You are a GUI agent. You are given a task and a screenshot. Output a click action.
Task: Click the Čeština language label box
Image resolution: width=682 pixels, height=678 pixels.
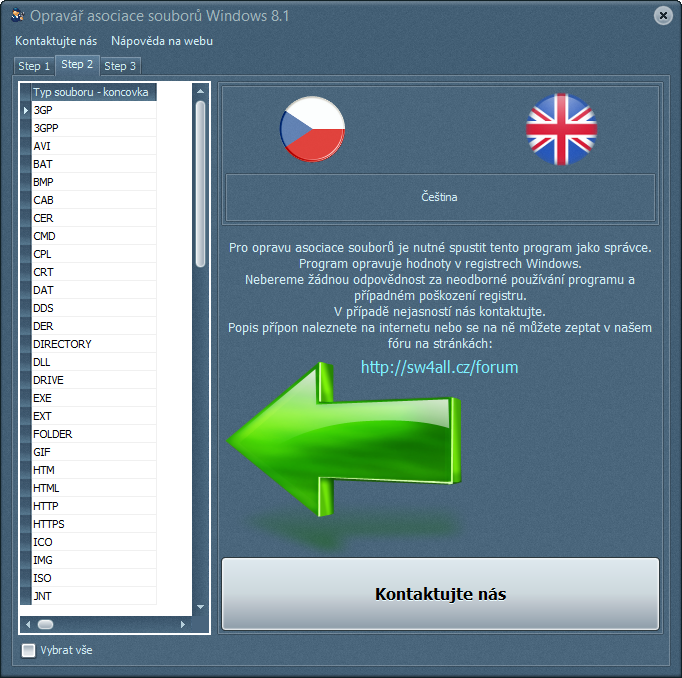(440, 197)
